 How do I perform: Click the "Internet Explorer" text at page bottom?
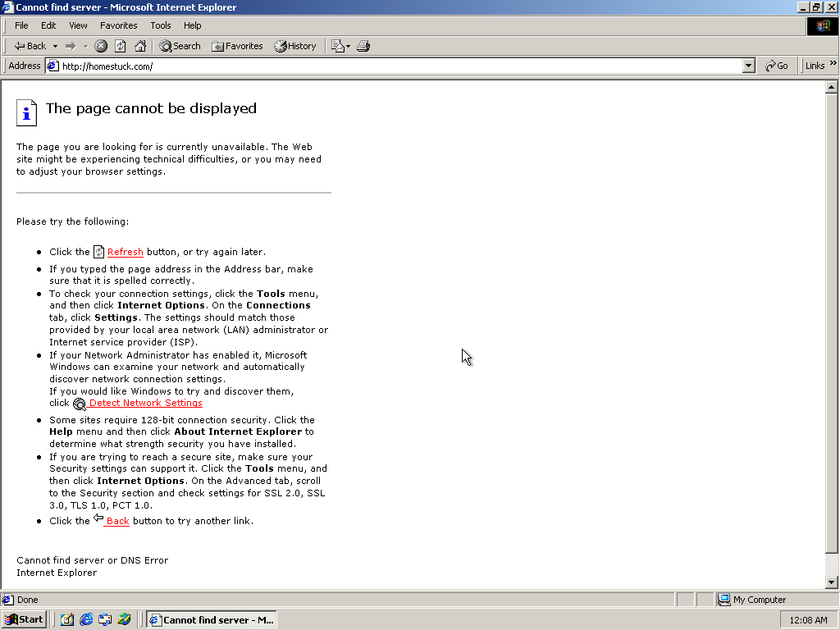(57, 573)
